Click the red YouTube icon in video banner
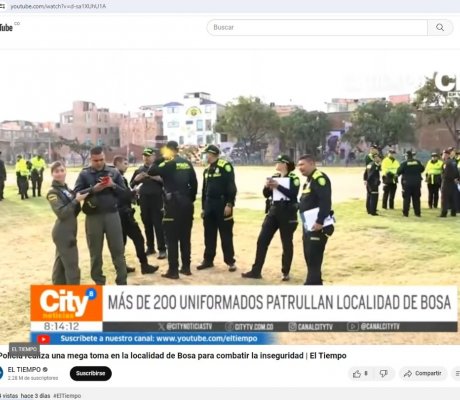Viewport: 460px width, 400px height. tap(44, 339)
